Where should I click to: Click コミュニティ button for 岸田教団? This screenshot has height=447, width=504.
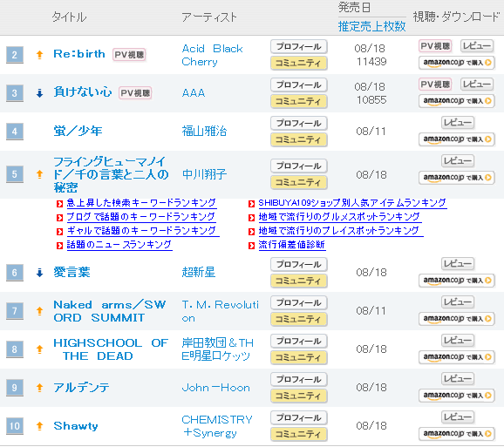point(299,357)
